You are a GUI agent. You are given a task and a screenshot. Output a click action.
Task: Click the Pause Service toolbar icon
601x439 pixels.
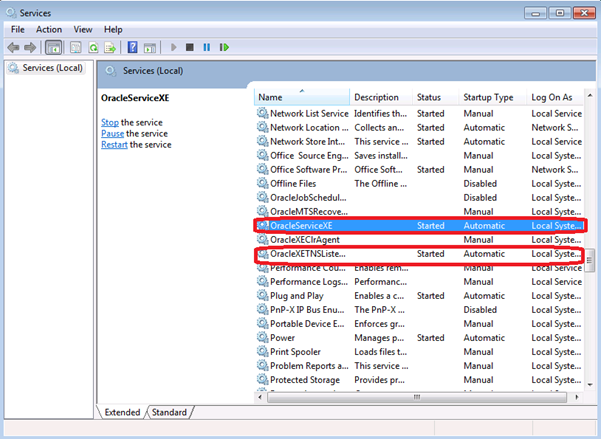tap(207, 47)
